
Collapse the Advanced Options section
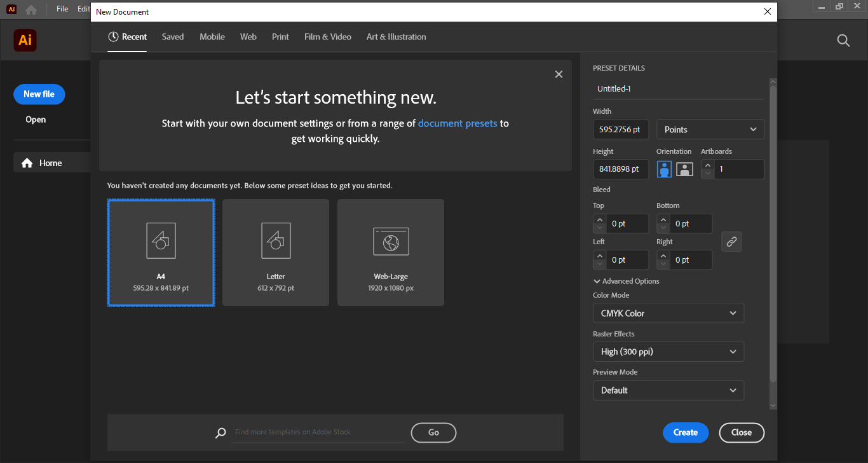(x=627, y=281)
